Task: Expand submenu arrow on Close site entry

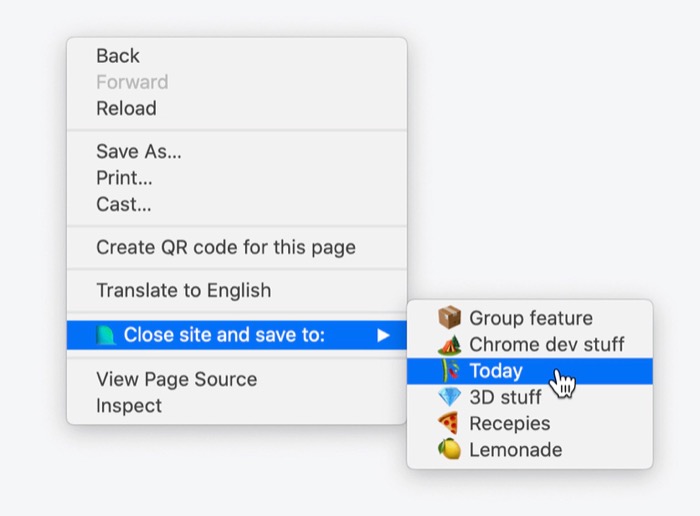Action: [383, 335]
